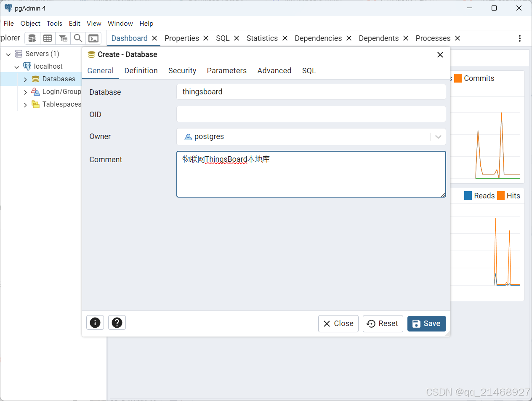Open the PSQL Tool terminal icon

tap(93, 38)
